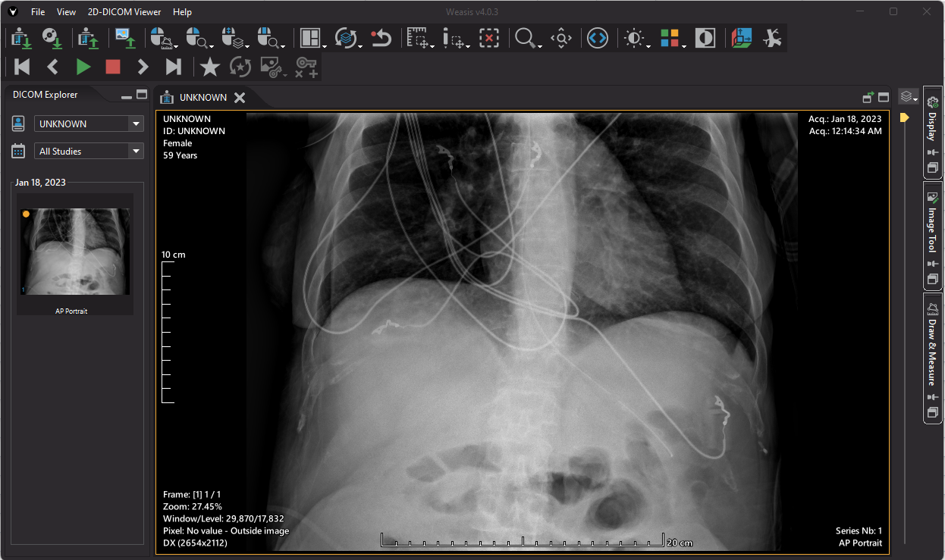The image size is (945, 560).
Task: Toggle the key image star
Action: pyautogui.click(x=210, y=67)
